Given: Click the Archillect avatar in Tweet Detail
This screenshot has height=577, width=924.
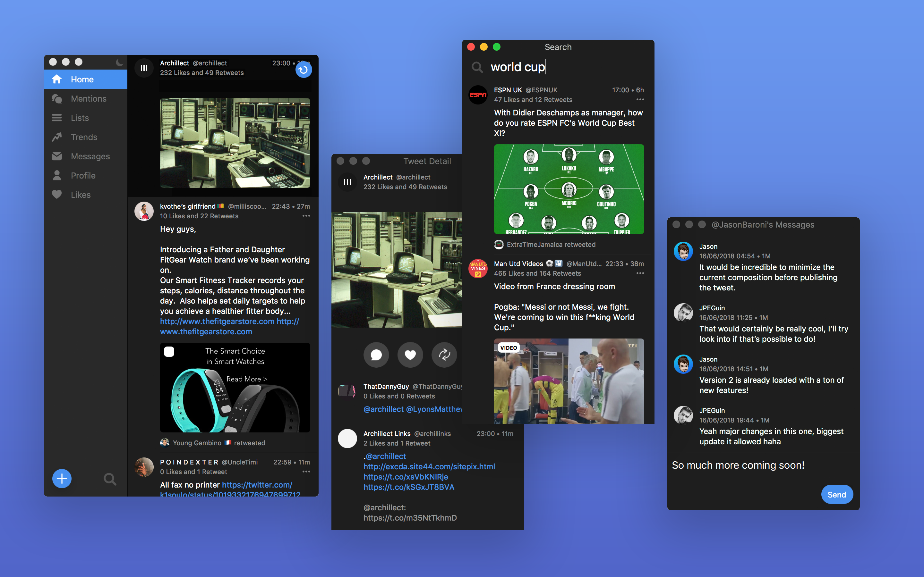Looking at the screenshot, I should pos(347,182).
